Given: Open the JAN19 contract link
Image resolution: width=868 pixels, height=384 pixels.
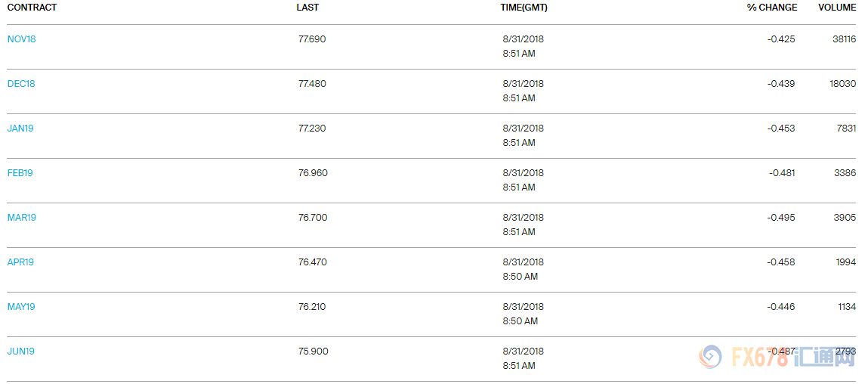Looking at the screenshot, I should click(20, 129).
